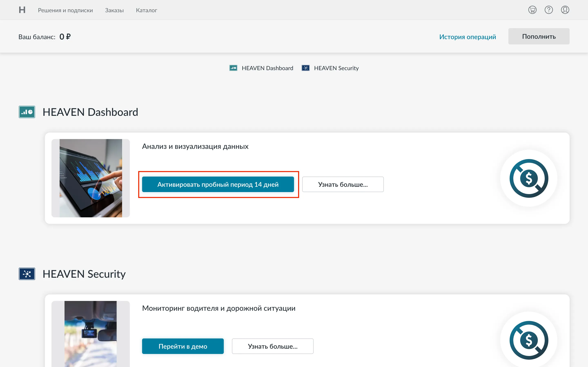The image size is (588, 367).
Task: Click Узнать больше for HEAVEN Security
Action: [273, 346]
